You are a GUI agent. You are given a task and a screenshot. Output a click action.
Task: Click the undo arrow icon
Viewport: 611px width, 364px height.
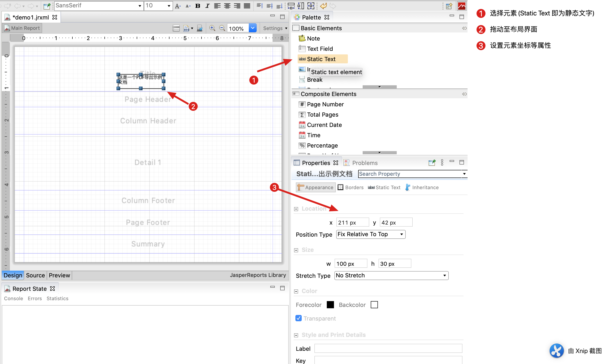(323, 6)
